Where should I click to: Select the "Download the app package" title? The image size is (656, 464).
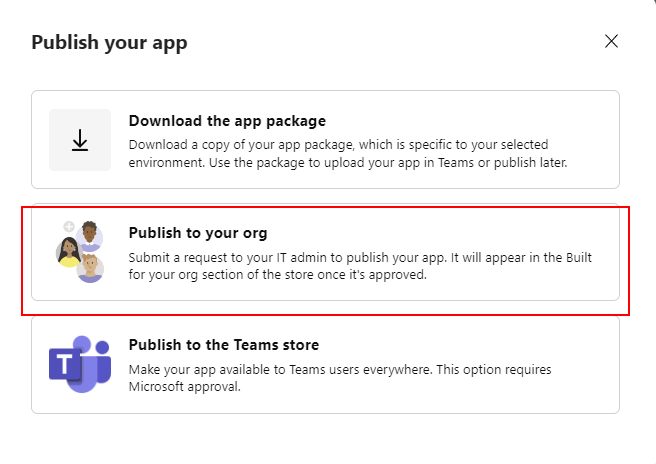click(227, 121)
